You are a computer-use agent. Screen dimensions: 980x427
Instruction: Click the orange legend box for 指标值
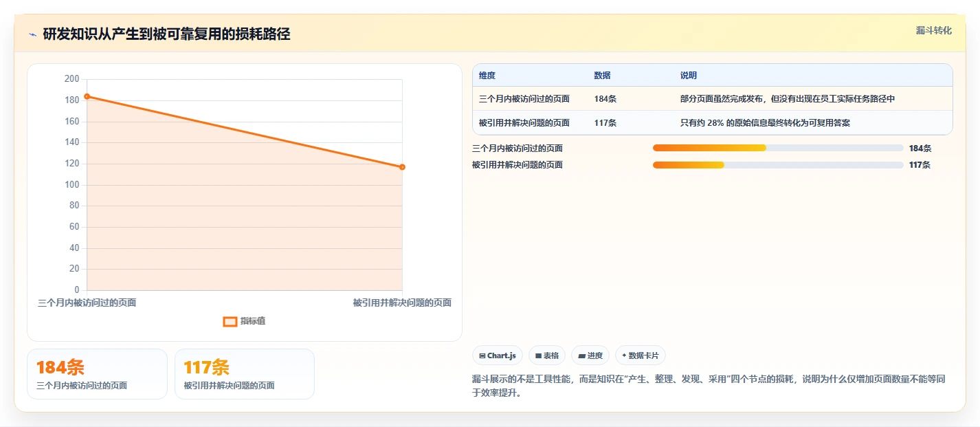(x=230, y=321)
